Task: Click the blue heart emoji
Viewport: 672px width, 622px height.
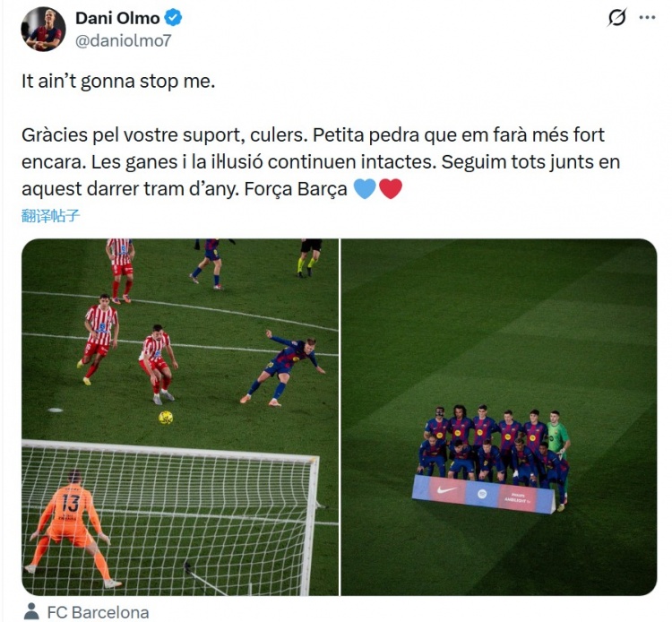Action: [x=366, y=189]
